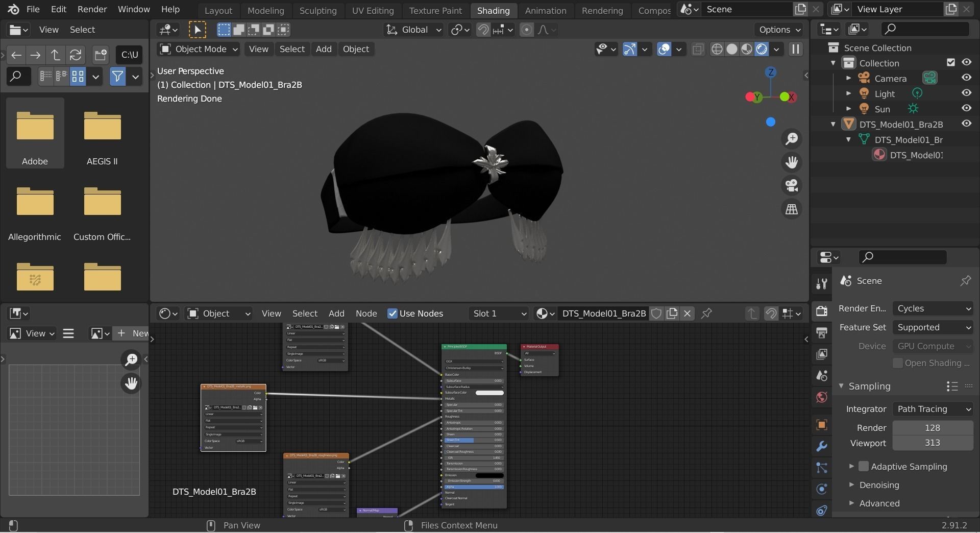Viewport: 980px width, 533px height.
Task: Open Render properties tab icon
Action: [x=821, y=311]
